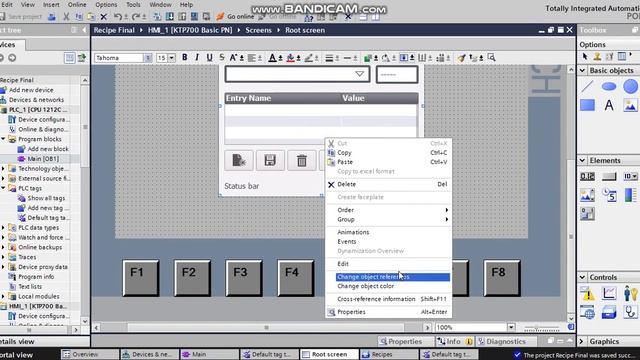
Task: Toggle bold text formatting
Action: pyautogui.click(x=184, y=58)
